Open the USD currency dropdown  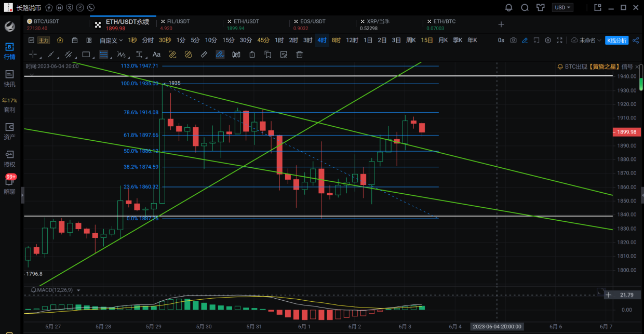click(x=563, y=8)
